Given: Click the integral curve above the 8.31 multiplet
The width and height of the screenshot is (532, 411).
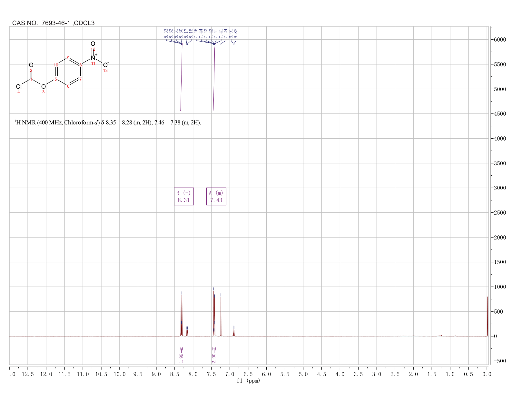Looking at the screenshot, I should coord(182,77).
